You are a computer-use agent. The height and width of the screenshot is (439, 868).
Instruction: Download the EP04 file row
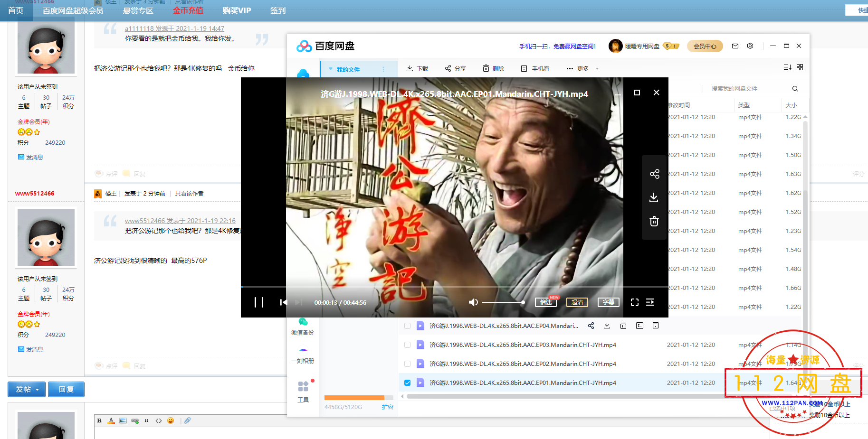coord(607,326)
